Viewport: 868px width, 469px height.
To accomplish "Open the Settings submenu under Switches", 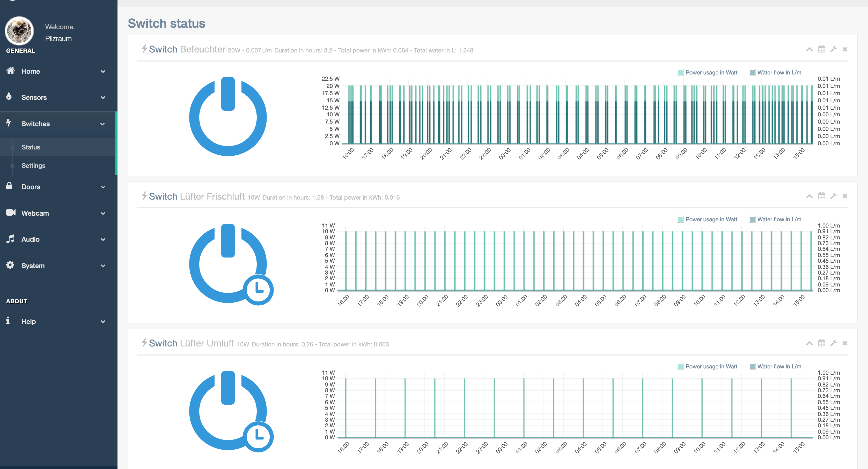I will tap(33, 166).
